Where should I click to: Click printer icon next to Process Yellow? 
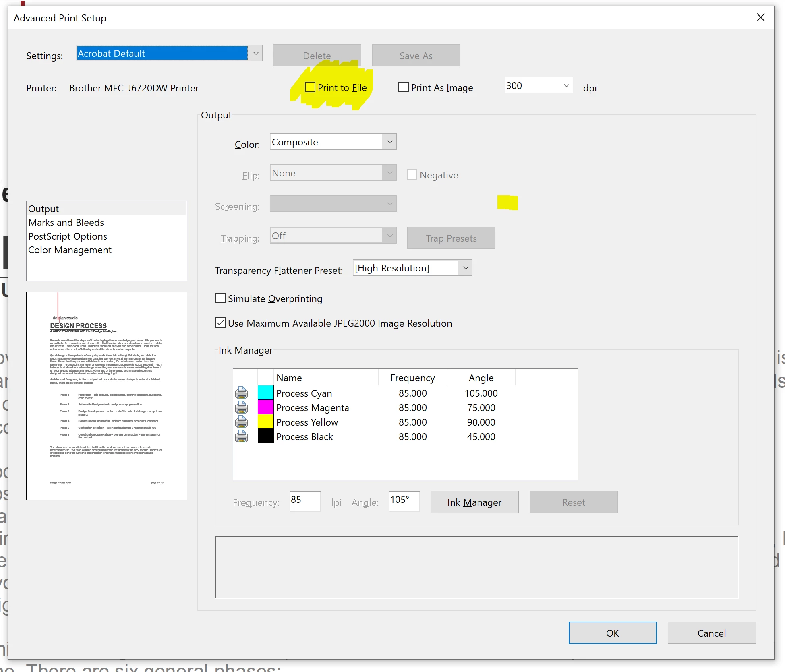(242, 422)
